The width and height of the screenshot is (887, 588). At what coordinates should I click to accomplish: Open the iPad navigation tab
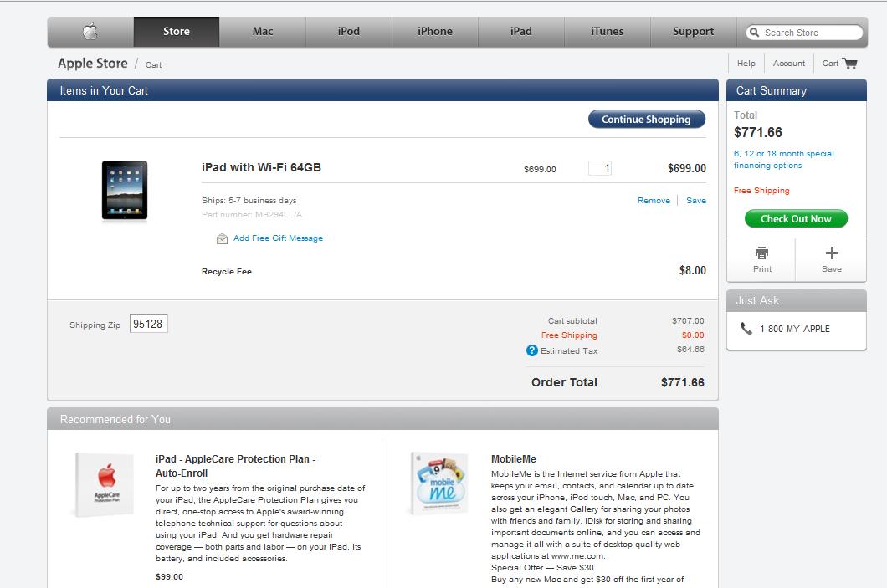point(521,32)
